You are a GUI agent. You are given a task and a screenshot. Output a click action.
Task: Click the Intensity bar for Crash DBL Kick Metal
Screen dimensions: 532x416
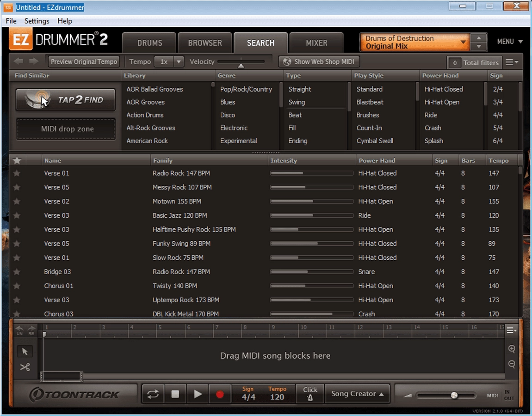pyautogui.click(x=311, y=314)
